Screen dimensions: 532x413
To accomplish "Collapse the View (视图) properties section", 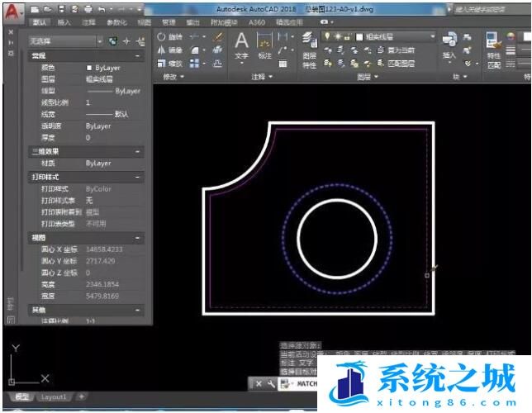I will click(x=137, y=238).
